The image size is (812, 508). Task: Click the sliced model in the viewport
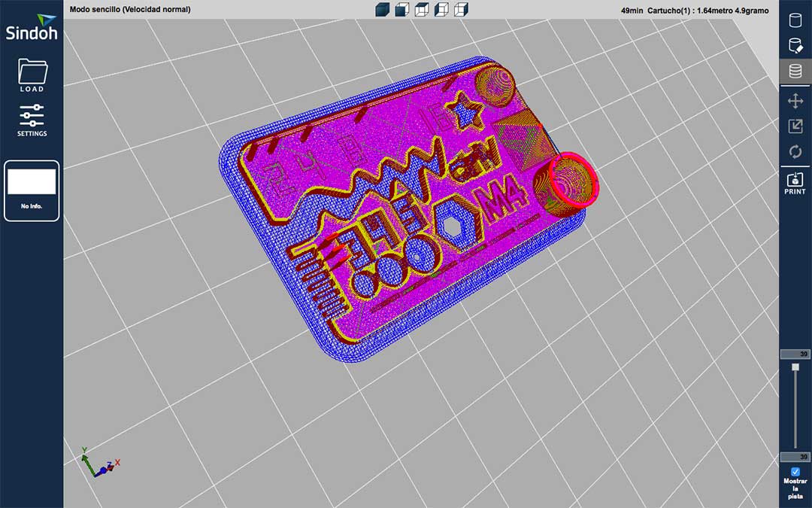tap(409, 208)
